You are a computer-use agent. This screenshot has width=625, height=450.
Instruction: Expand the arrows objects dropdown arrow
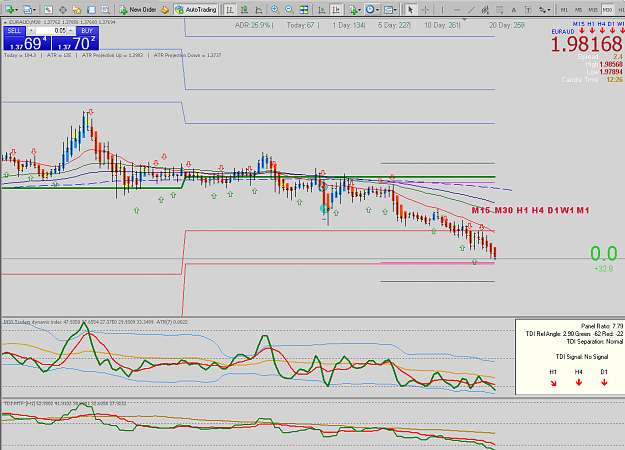pos(549,10)
